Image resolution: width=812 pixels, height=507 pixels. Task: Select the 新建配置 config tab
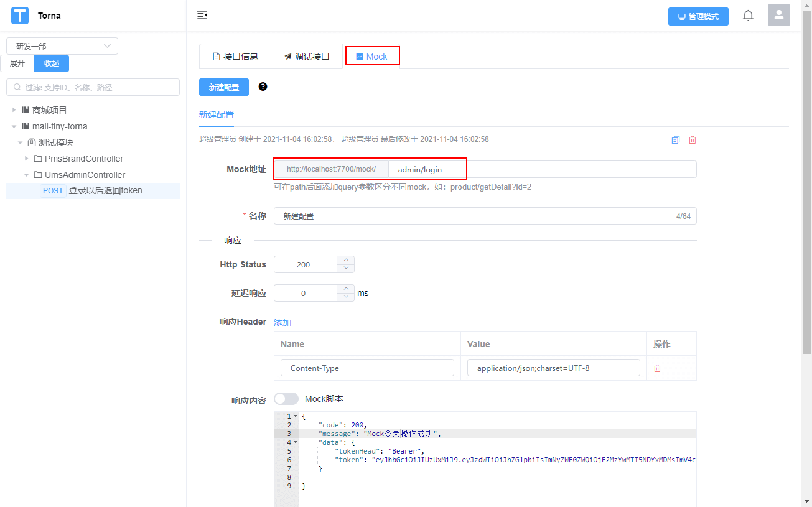[x=217, y=114]
